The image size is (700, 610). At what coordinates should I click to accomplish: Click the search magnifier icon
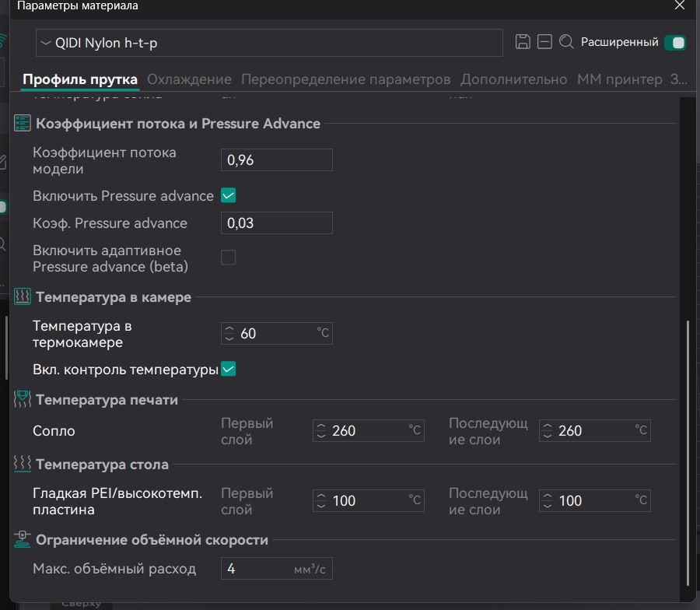coord(566,42)
